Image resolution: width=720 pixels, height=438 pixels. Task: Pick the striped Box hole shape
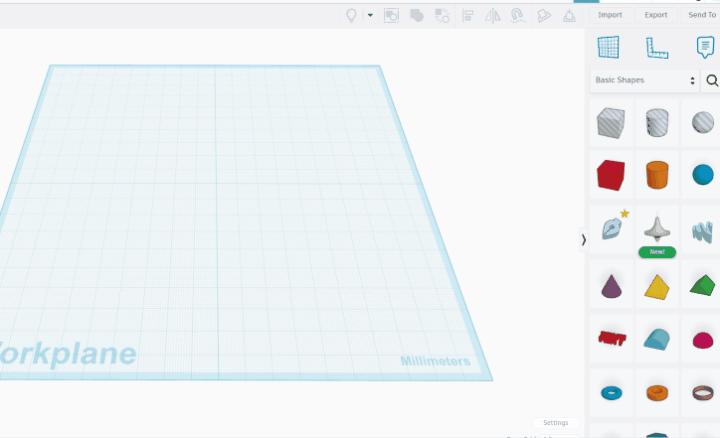[611, 123]
